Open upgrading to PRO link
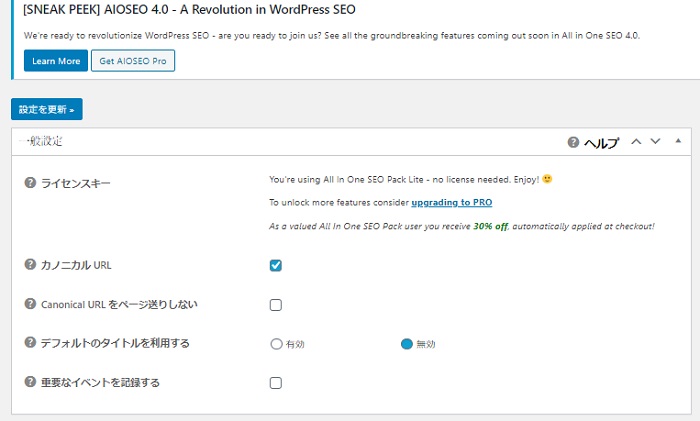The width and height of the screenshot is (700, 421). pyautogui.click(x=452, y=203)
